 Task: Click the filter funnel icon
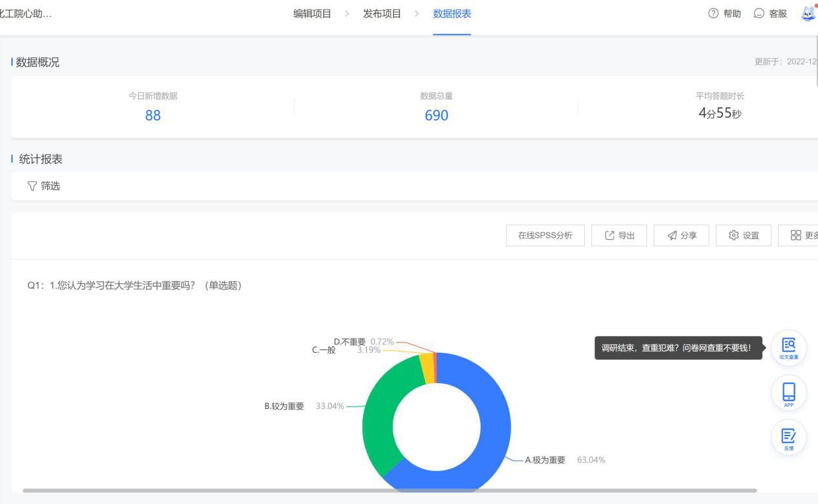(32, 186)
